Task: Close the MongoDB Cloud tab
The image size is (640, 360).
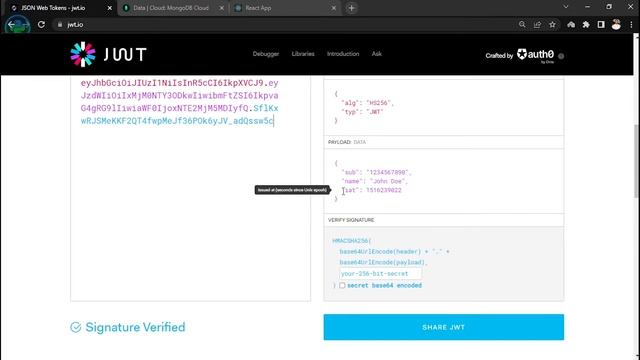Action: click(222, 8)
